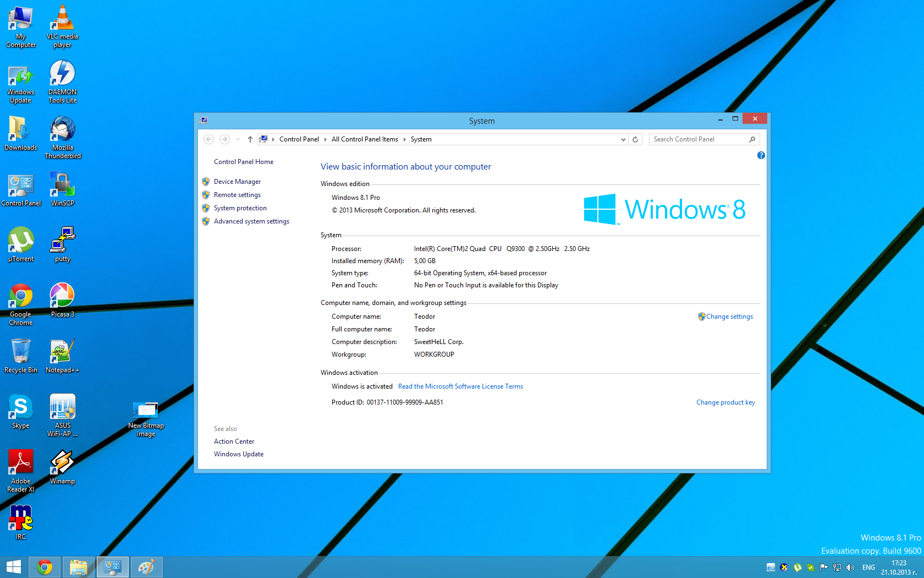924x578 pixels.
Task: Click Advanced system settings link
Action: (251, 221)
